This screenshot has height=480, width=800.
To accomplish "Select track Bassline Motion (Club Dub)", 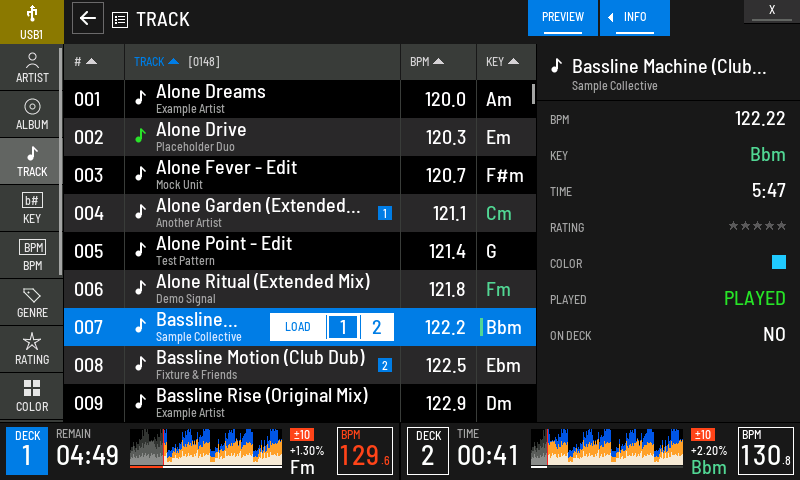I will click(300, 365).
